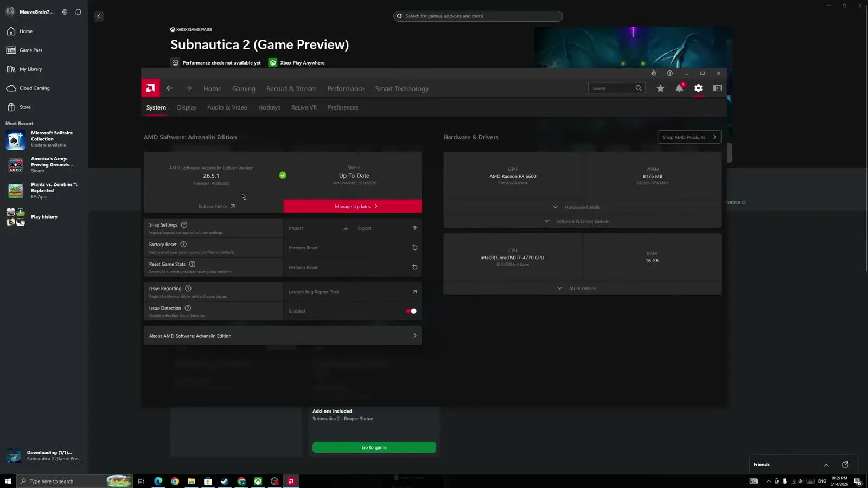Switch to the Audio & Video tab

pyautogui.click(x=227, y=107)
